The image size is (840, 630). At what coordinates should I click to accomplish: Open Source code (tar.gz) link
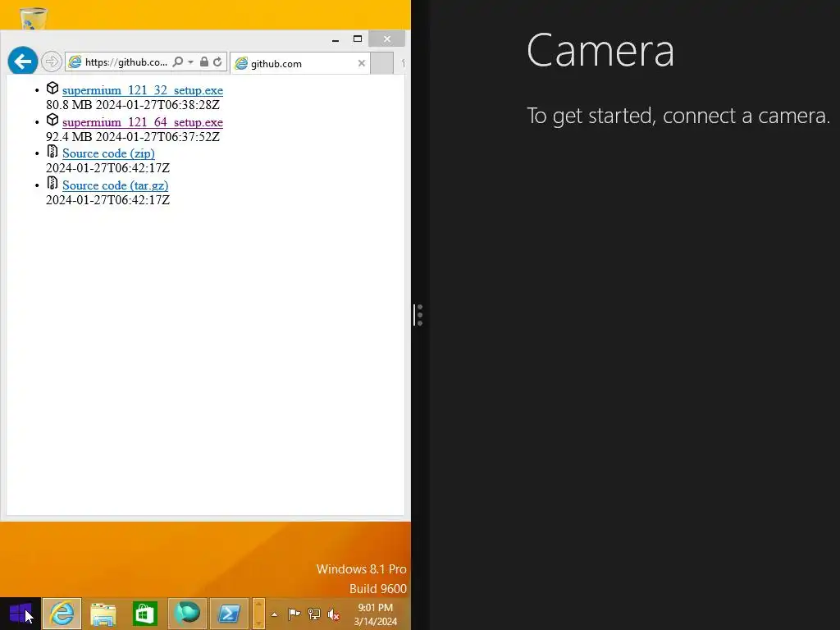click(115, 185)
